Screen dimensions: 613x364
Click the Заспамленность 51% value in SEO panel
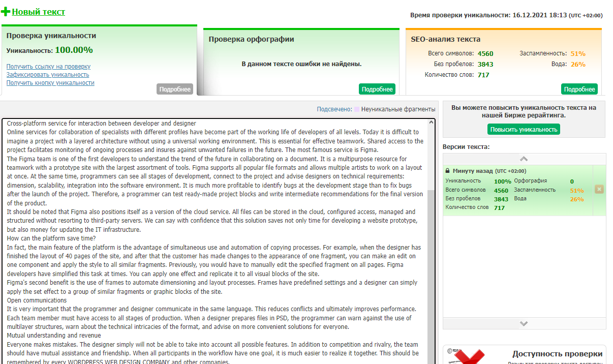coord(578,53)
